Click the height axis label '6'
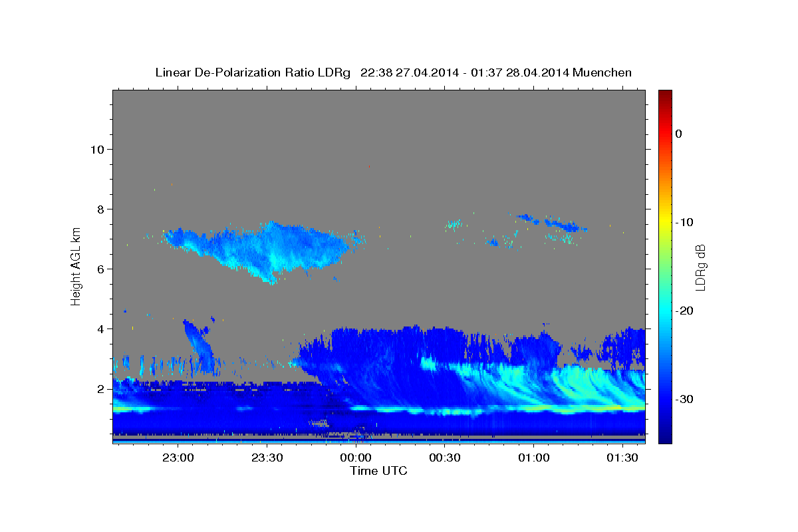 pyautogui.click(x=100, y=269)
